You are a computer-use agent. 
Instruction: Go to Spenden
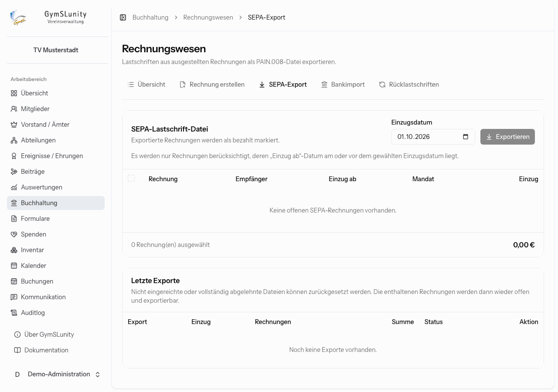[56, 234]
